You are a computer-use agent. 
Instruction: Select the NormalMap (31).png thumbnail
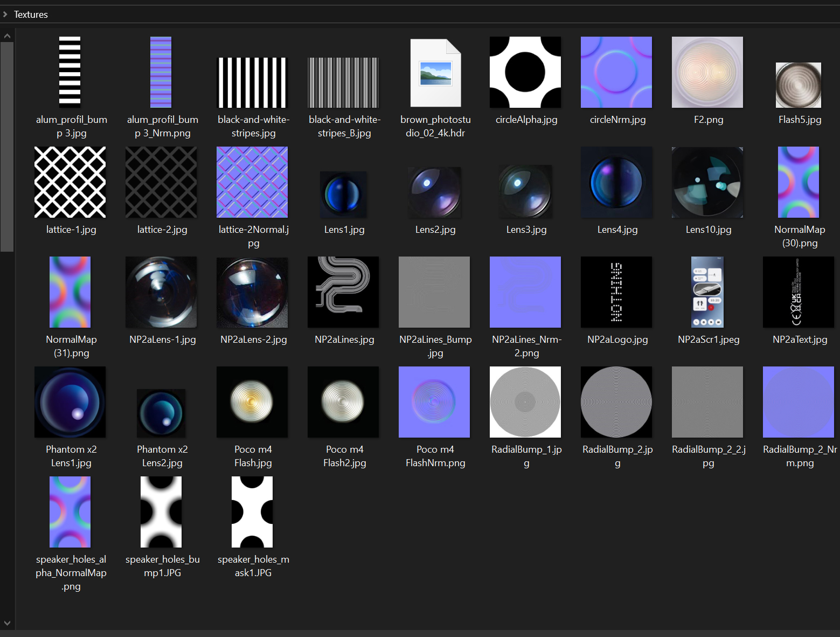click(x=70, y=292)
